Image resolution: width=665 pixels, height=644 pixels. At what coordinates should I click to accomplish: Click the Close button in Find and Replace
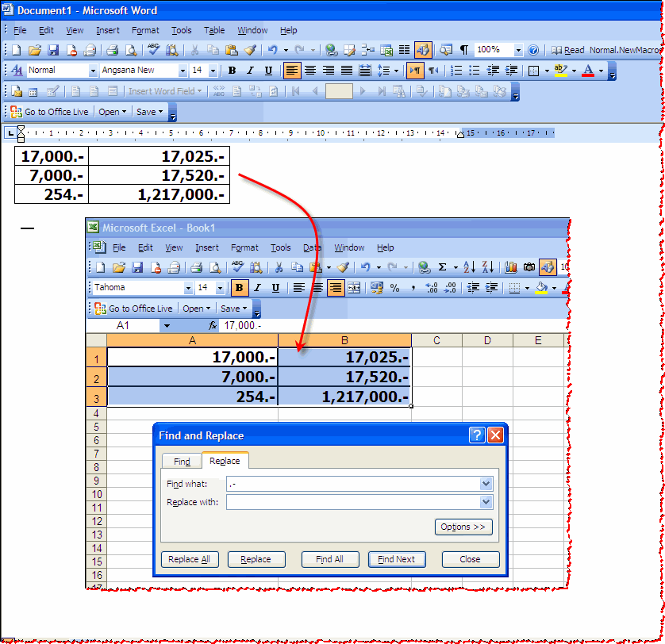471,559
